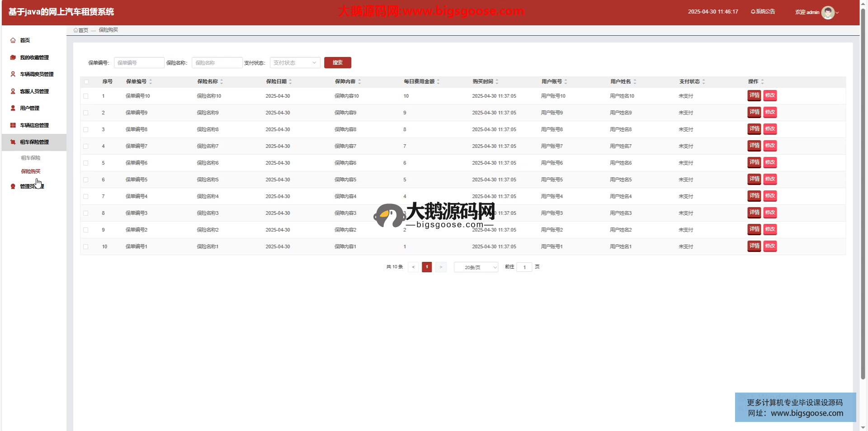Click the 我的收藏管理 sidebar icon
The height and width of the screenshot is (431, 868).
click(x=13, y=57)
